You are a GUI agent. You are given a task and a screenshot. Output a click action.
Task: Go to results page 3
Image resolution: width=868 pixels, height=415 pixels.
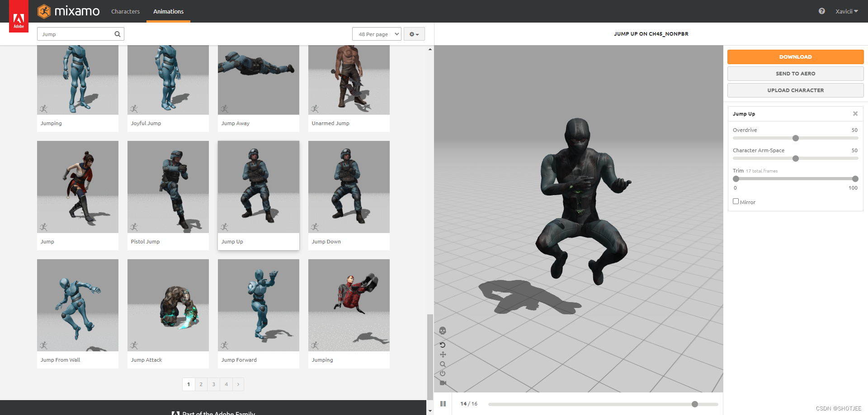coord(214,384)
